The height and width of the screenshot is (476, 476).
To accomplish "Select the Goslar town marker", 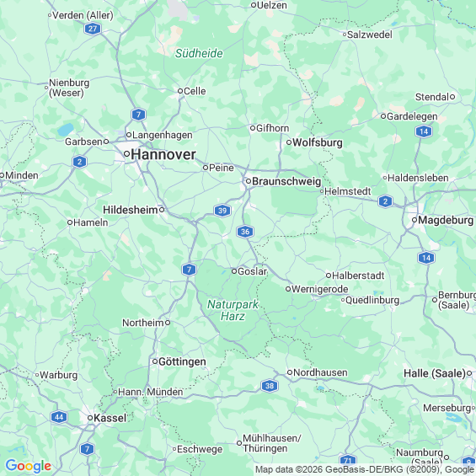I will tap(234, 271).
